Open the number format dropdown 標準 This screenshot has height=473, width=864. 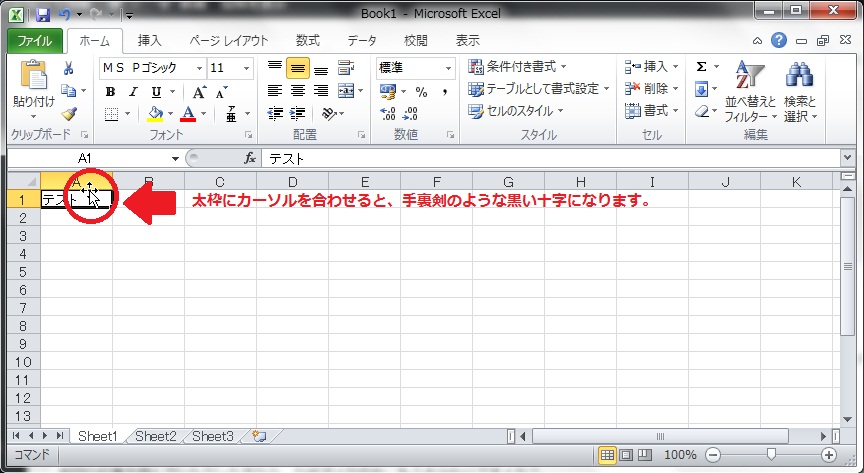(449, 68)
